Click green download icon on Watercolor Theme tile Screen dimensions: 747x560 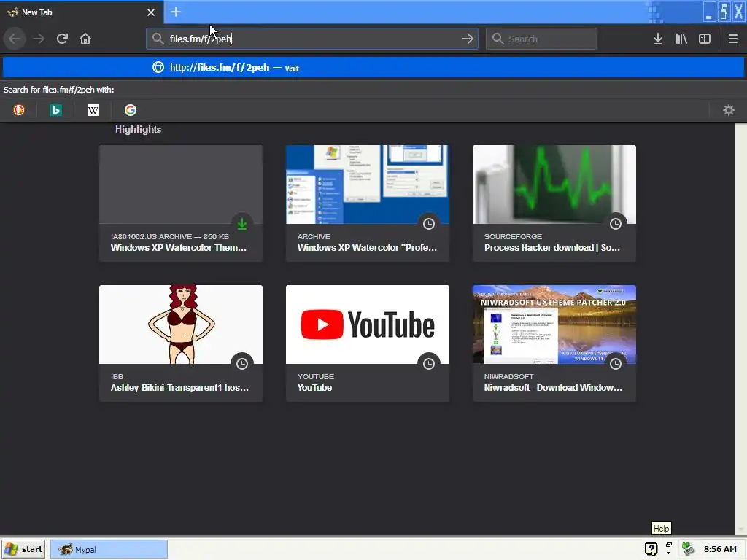[x=242, y=224]
